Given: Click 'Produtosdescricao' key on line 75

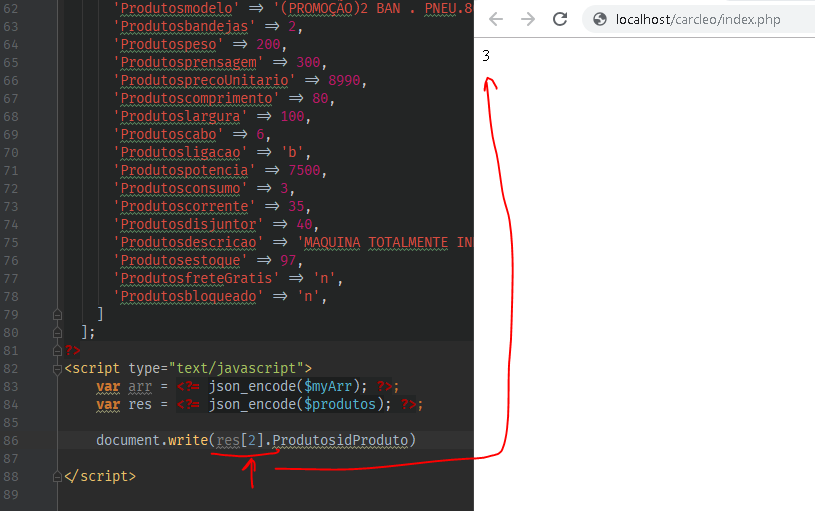Looking at the screenshot, I should point(188,243).
